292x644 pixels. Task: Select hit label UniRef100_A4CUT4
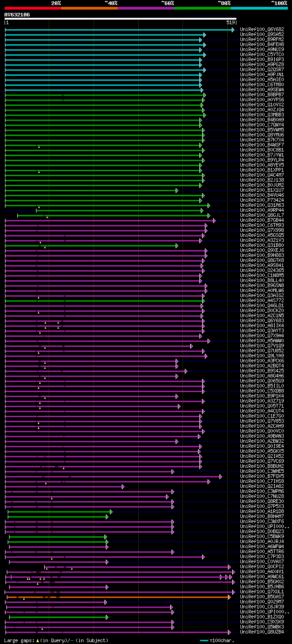[262, 411]
